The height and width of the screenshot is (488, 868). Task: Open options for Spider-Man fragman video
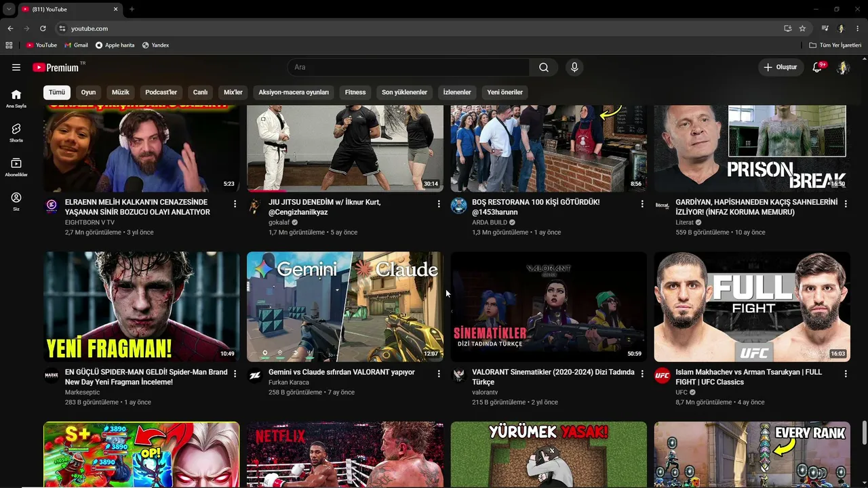(235, 373)
